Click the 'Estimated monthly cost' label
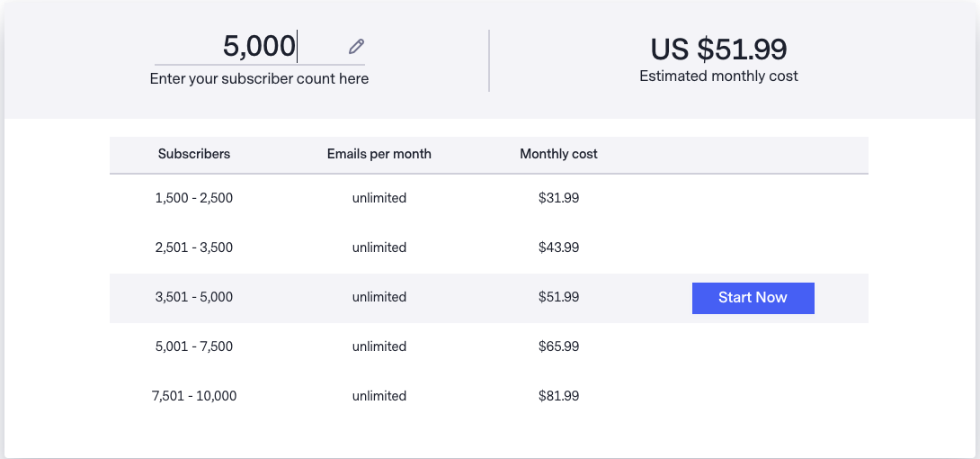980x459 pixels. pyautogui.click(x=718, y=76)
